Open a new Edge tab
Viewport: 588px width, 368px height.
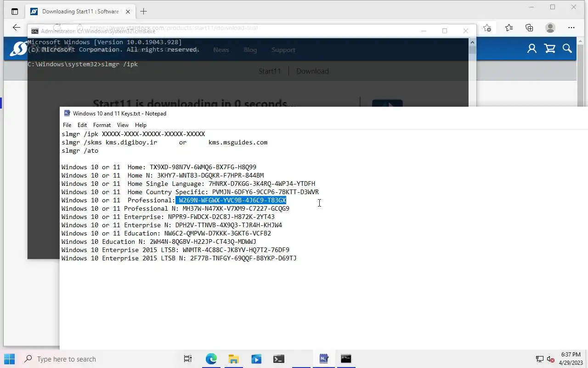(x=144, y=11)
